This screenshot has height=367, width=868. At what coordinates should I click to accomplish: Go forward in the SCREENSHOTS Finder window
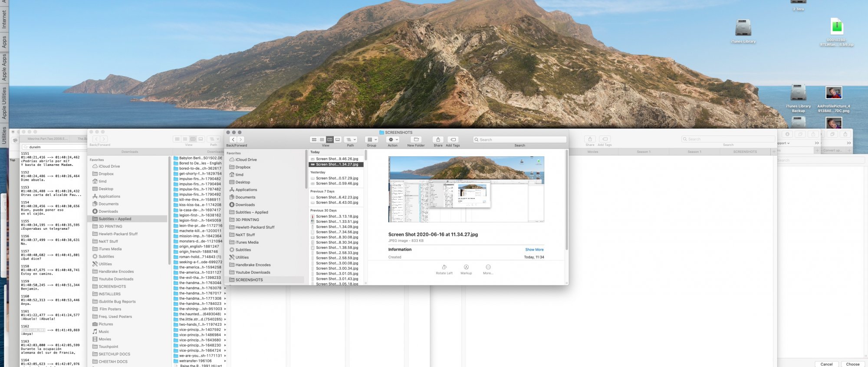[240, 139]
